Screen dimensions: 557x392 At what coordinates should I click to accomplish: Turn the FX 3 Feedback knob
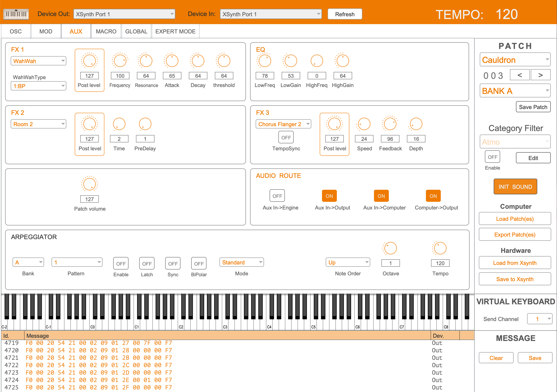point(390,124)
